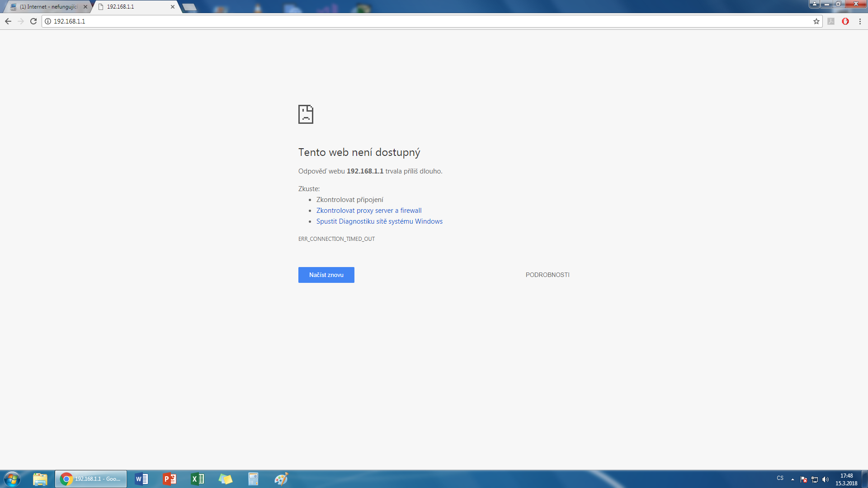Open a new tab
Screen dimensions: 868x488
[x=189, y=7]
